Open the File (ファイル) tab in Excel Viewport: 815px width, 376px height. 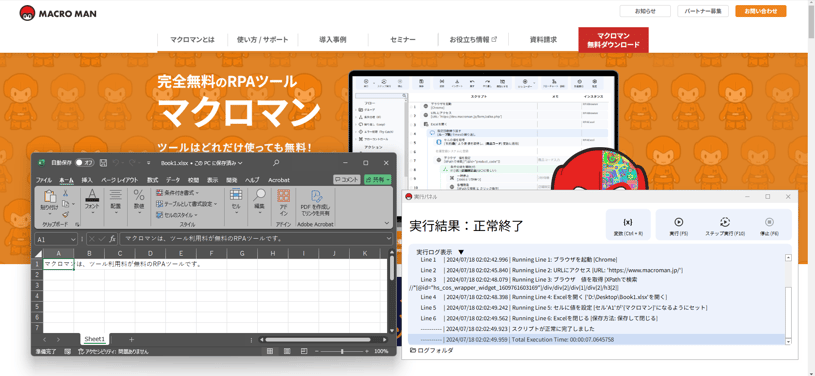click(44, 180)
